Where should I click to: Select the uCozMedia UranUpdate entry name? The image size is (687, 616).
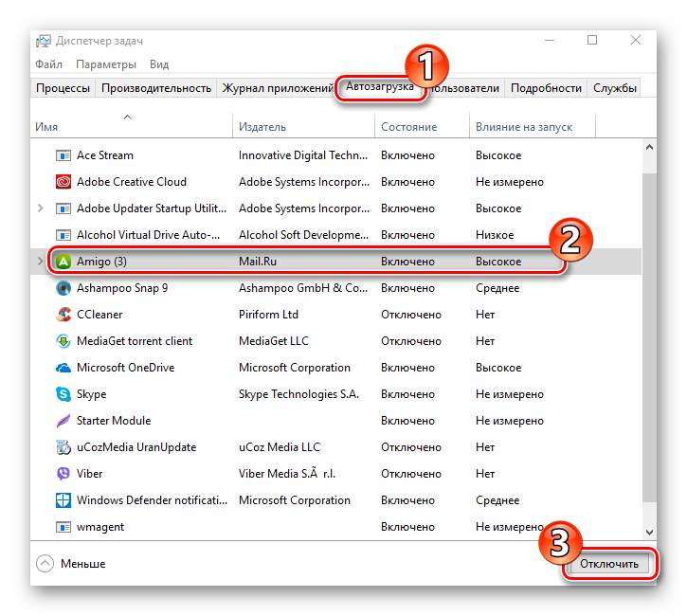pyautogui.click(x=136, y=447)
